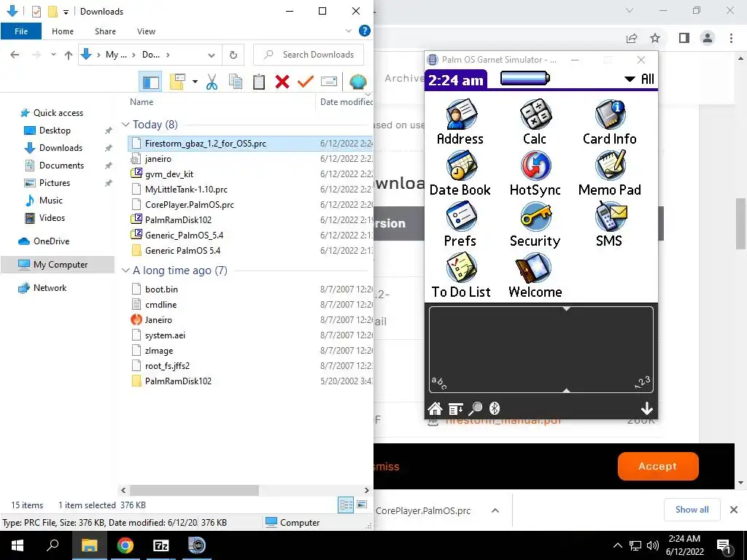Click the red X Delete icon

pyautogui.click(x=282, y=82)
